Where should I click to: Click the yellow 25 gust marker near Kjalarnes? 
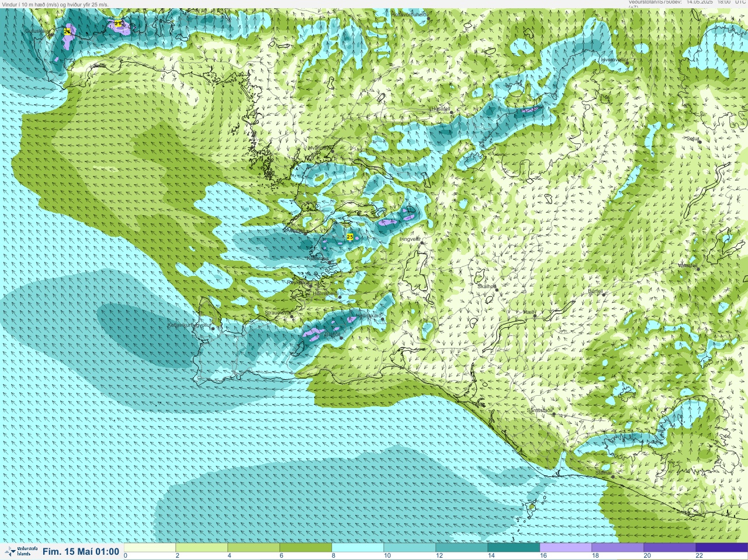350,237
